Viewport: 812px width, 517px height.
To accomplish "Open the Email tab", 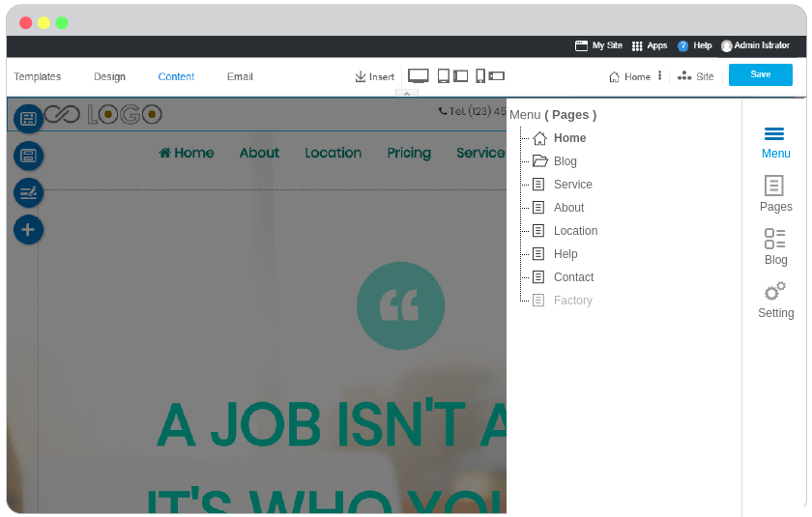I will pyautogui.click(x=240, y=76).
